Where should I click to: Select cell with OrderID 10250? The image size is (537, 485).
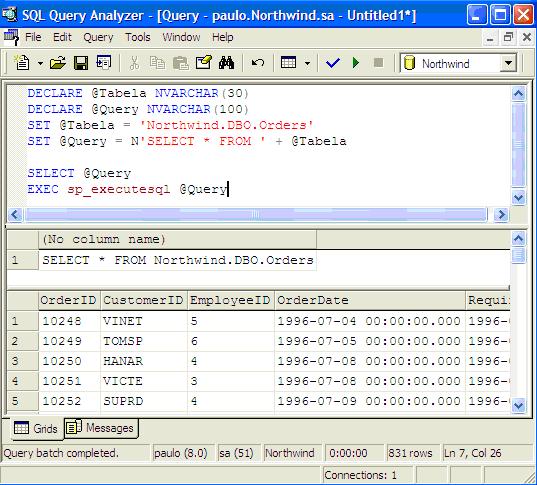pos(70,361)
